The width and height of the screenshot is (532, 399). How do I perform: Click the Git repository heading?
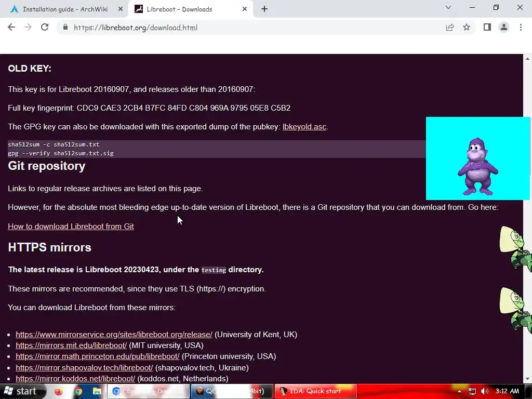point(46,166)
